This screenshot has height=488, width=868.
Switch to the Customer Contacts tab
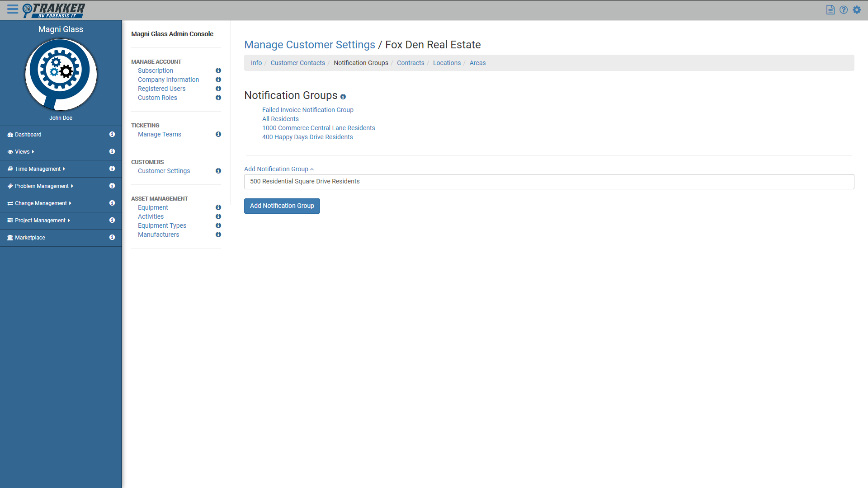pos(297,63)
